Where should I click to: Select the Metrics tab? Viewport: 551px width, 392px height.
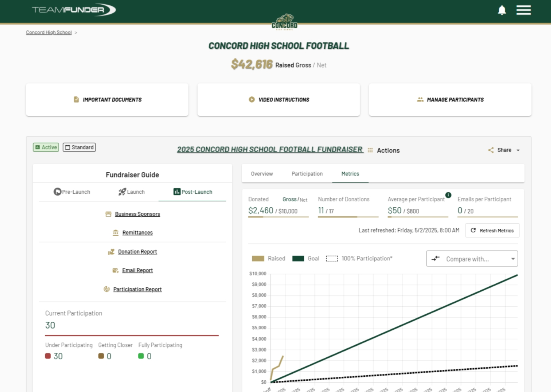350,174
